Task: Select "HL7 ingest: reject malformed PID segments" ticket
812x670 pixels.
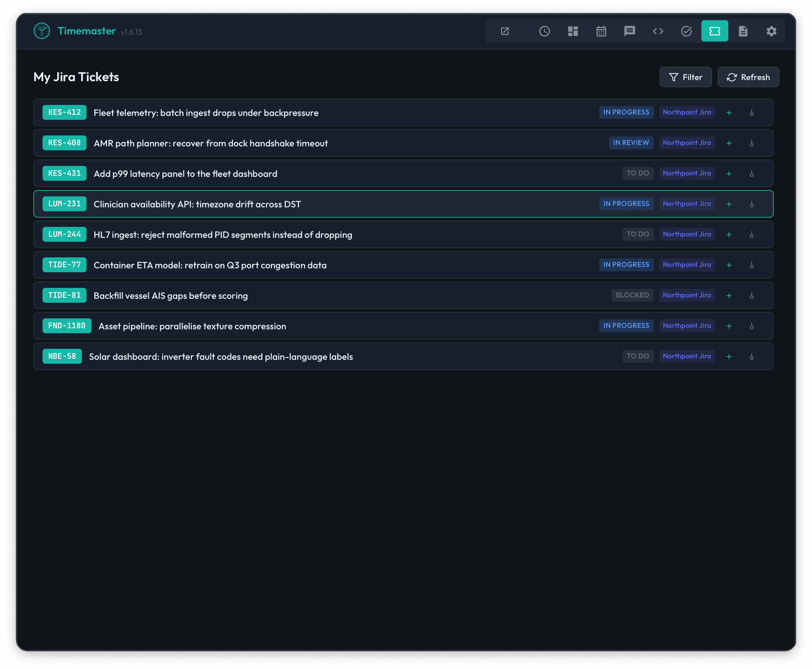Action: tap(223, 235)
